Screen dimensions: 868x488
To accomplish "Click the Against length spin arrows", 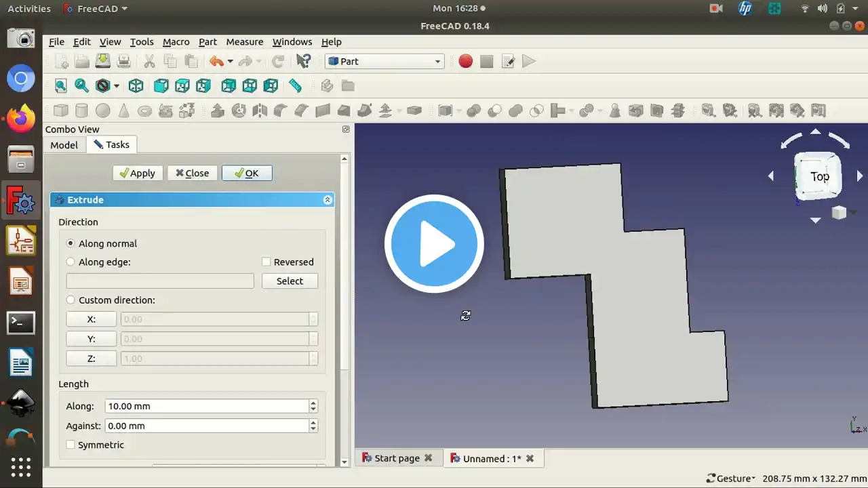I will [313, 426].
